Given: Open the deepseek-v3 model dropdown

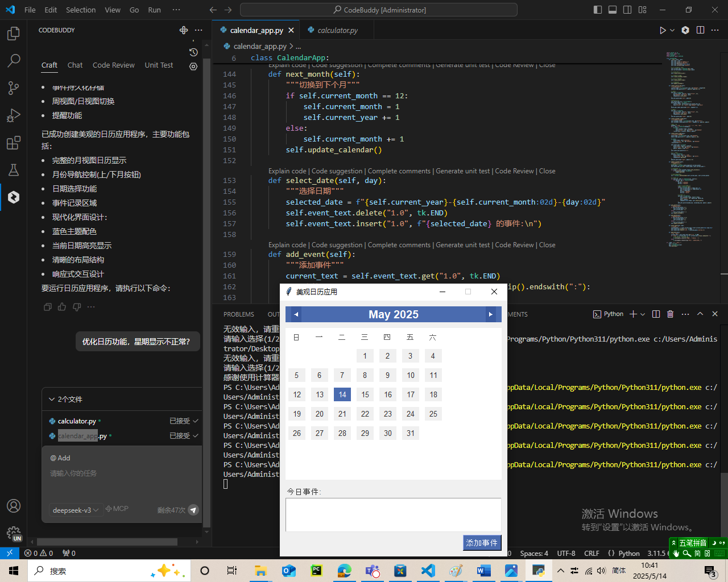Looking at the screenshot, I should pos(75,510).
